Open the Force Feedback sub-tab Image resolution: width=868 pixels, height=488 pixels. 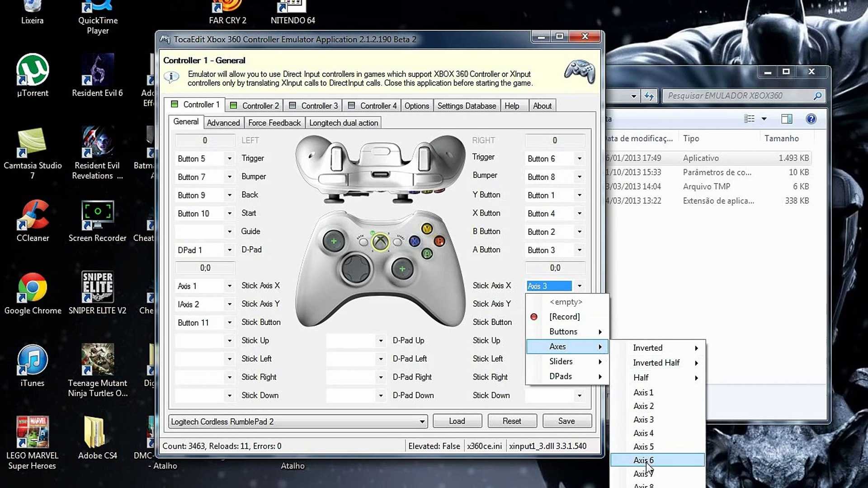274,123
